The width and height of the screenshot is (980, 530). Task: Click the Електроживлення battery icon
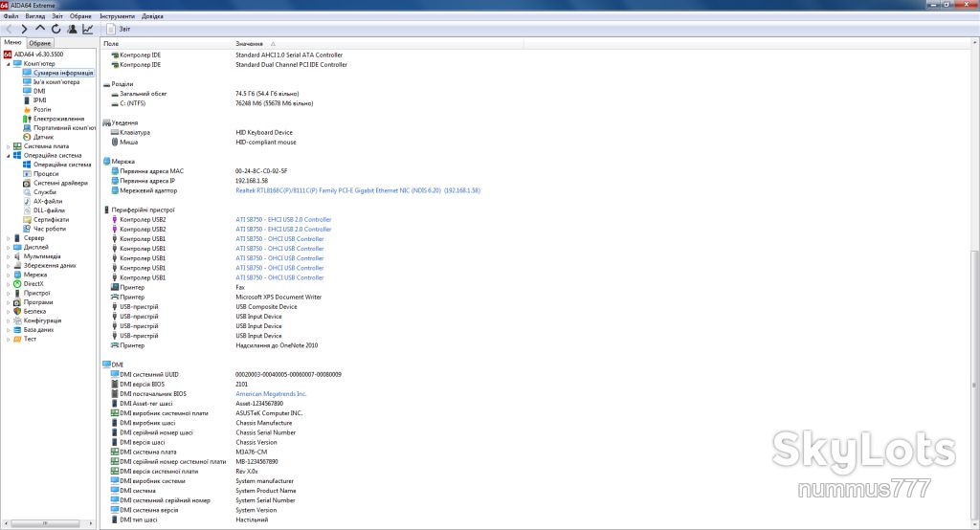(x=27, y=119)
